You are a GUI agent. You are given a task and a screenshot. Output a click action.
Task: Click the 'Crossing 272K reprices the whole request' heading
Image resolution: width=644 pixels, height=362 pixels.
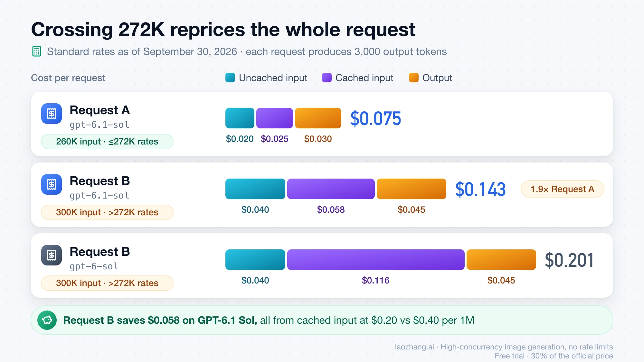tap(223, 30)
